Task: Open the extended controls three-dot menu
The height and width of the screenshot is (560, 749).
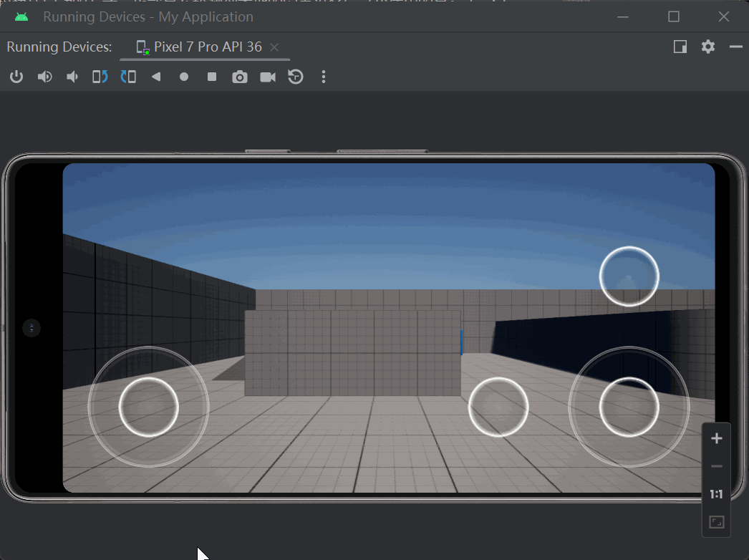Action: pos(324,77)
